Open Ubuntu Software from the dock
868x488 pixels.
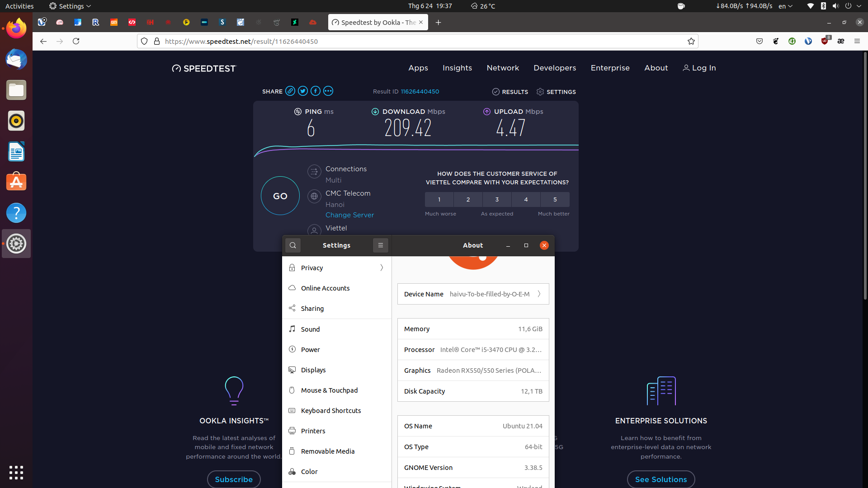(x=16, y=182)
